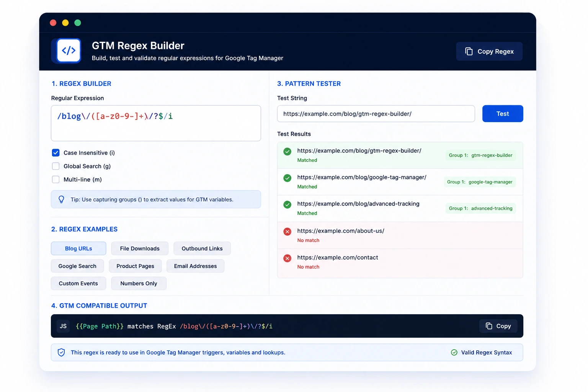Select the Product Pages example
The width and height of the screenshot is (588, 392).
coord(135,266)
